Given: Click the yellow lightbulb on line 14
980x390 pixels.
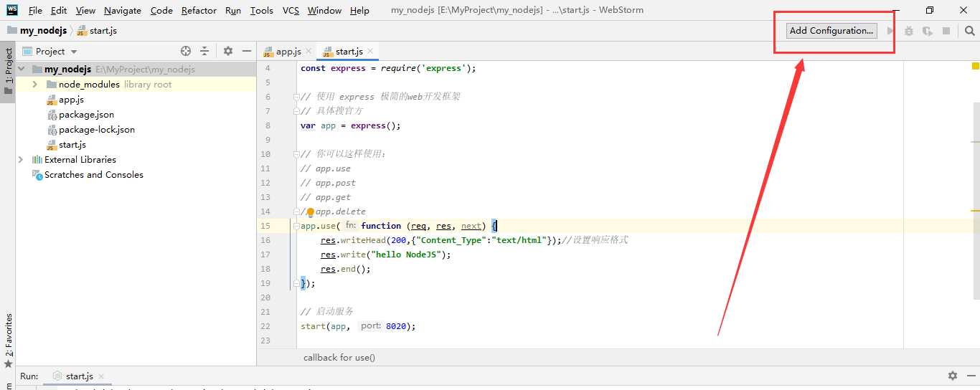Looking at the screenshot, I should point(311,212).
